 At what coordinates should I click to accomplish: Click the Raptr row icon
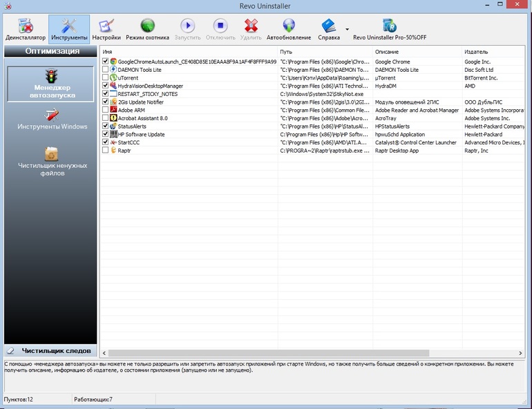(x=113, y=150)
